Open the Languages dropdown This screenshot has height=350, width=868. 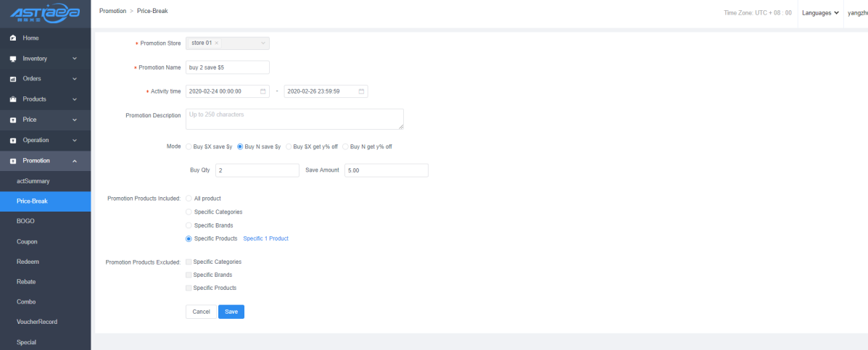click(x=820, y=12)
